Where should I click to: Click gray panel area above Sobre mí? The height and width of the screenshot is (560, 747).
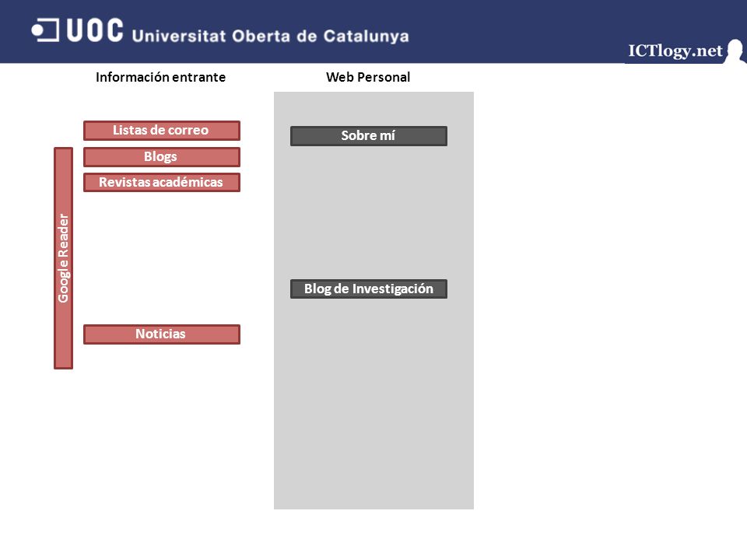point(373,109)
